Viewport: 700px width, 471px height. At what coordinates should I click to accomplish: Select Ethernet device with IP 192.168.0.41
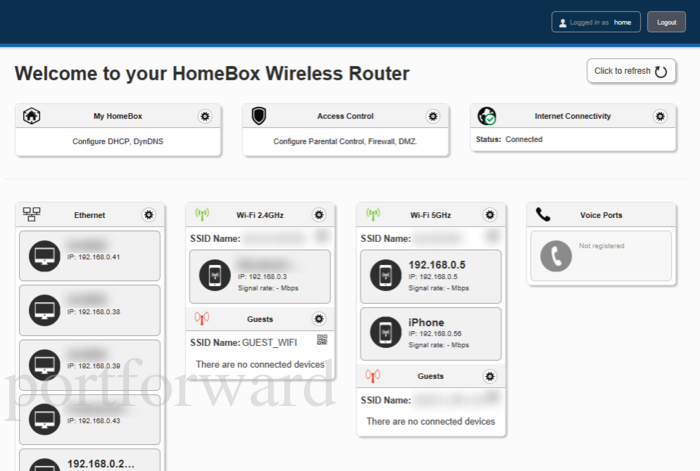[89, 255]
